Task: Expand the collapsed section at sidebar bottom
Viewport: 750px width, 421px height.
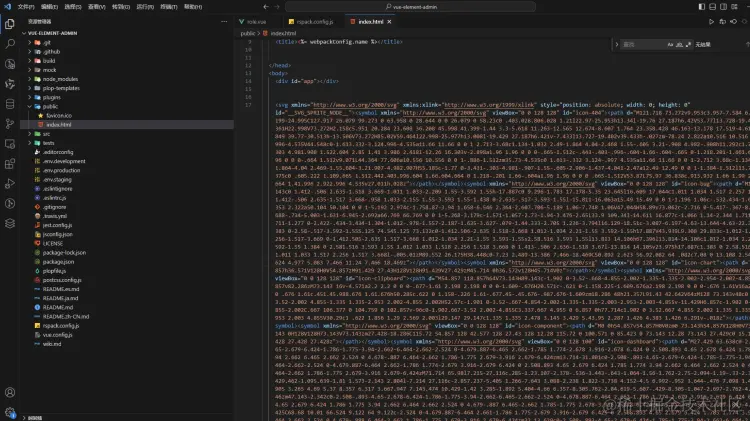Action: tap(127, 418)
